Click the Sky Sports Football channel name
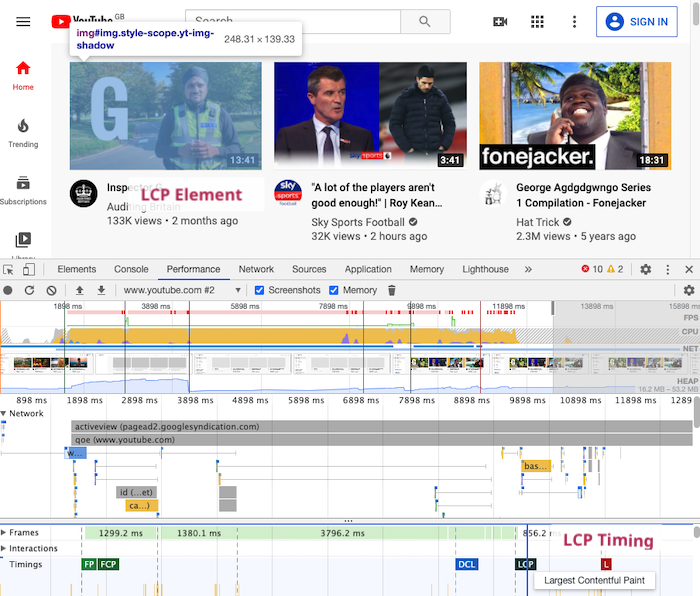This screenshot has width=700, height=596. point(358,222)
